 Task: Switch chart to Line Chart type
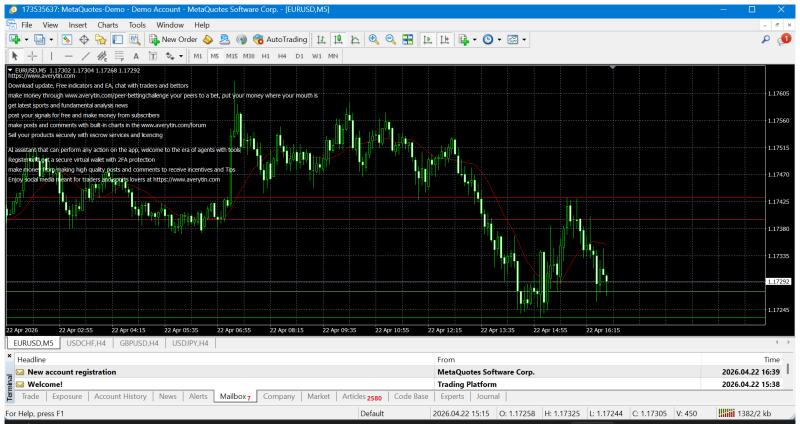(x=355, y=39)
